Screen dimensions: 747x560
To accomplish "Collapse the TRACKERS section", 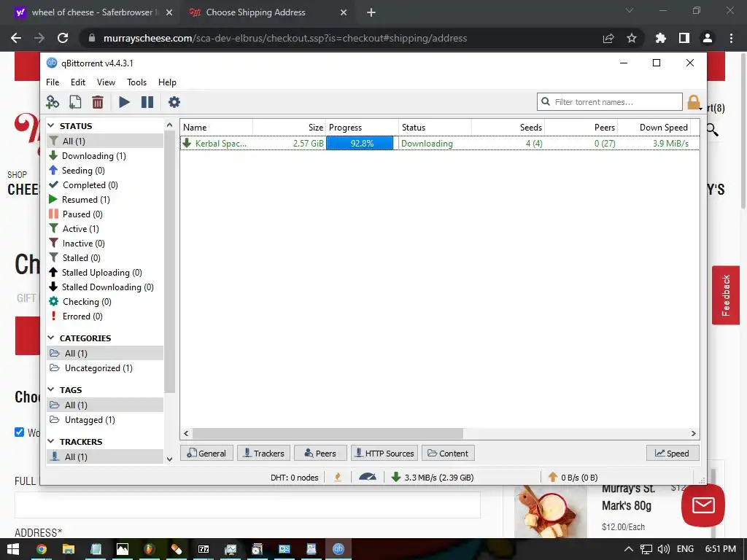I will [51, 441].
